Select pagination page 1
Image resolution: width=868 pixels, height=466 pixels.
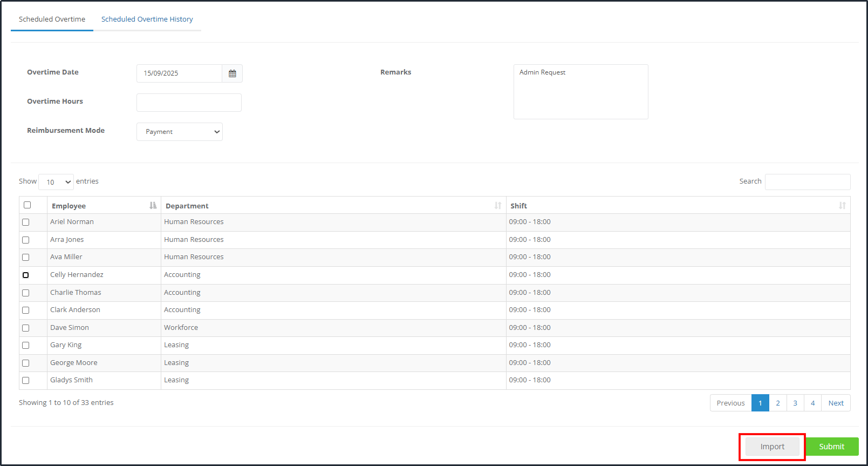point(760,403)
